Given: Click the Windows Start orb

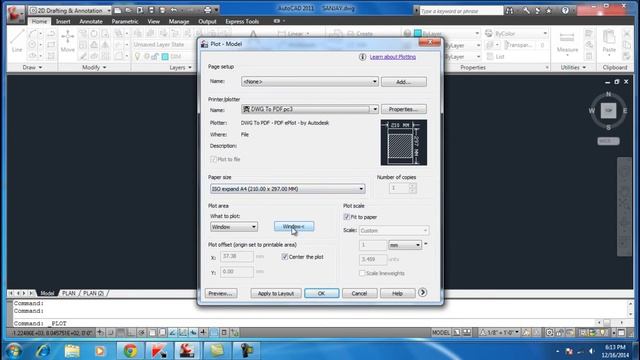Looking at the screenshot, I should [14, 351].
